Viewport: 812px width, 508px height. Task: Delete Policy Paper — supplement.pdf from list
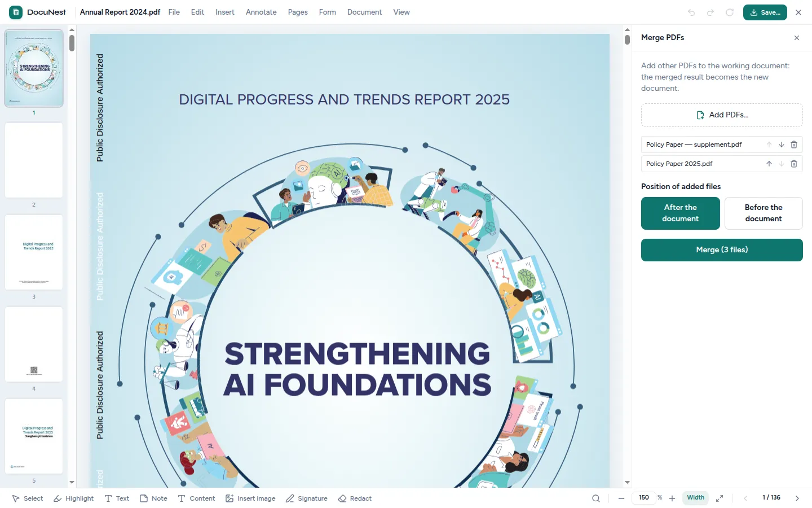(794, 144)
